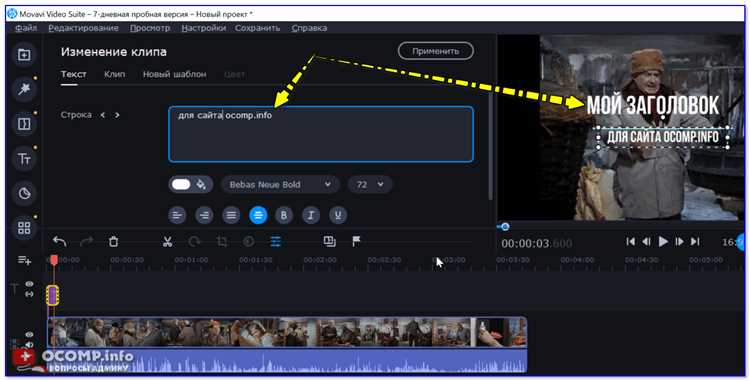Hide the title track with its eye icon
Viewport: 750px width, 381px height.
29,284
